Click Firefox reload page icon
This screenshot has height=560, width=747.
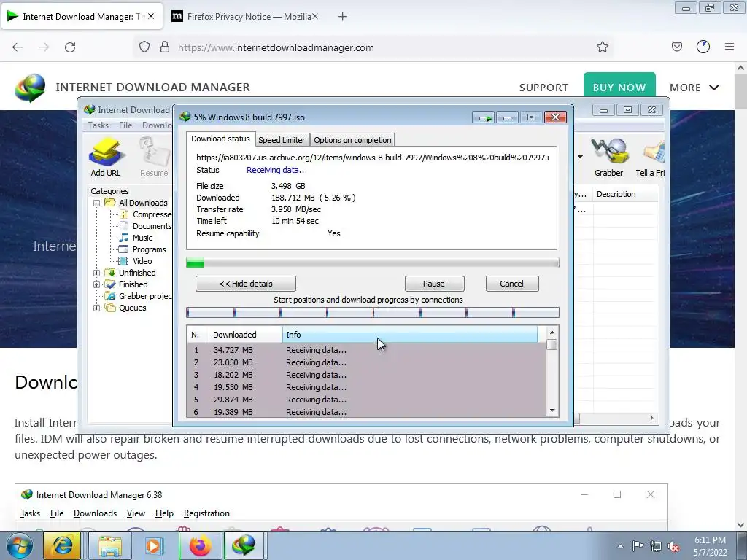point(70,47)
